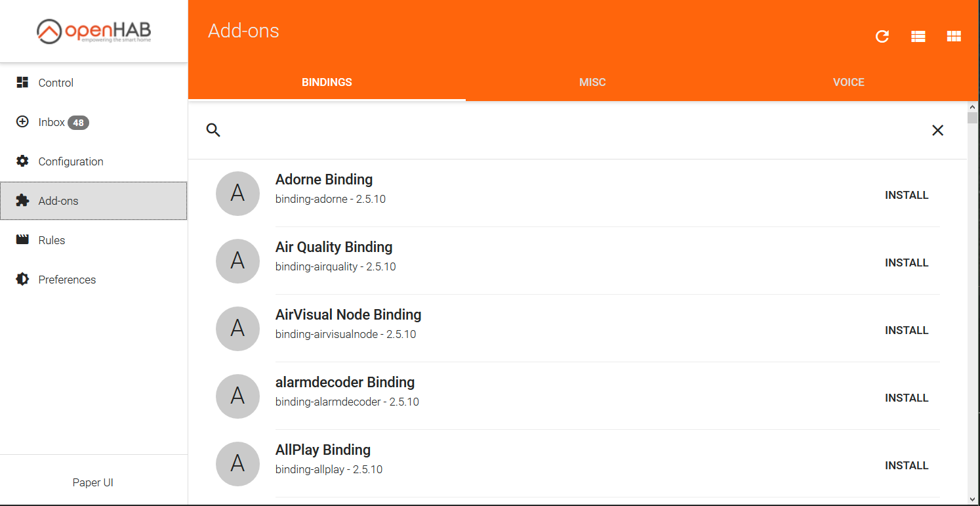Click the binding-airvisualnode - 2.5.10 text

point(346,334)
